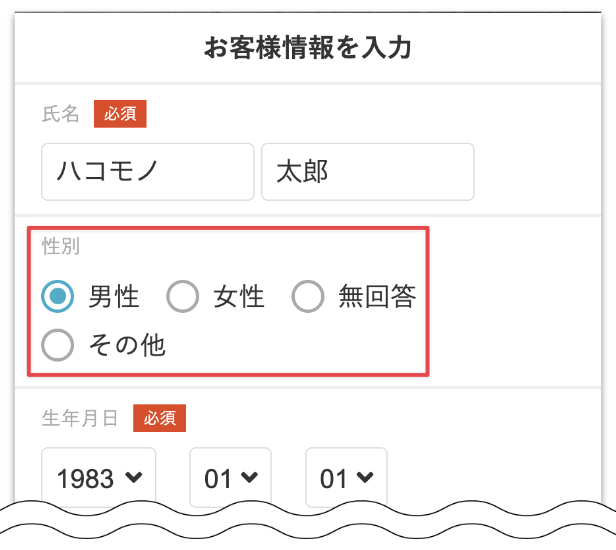Screen dimensions: 616x550
Task: Open the birth month dropdown
Action: tap(230, 478)
